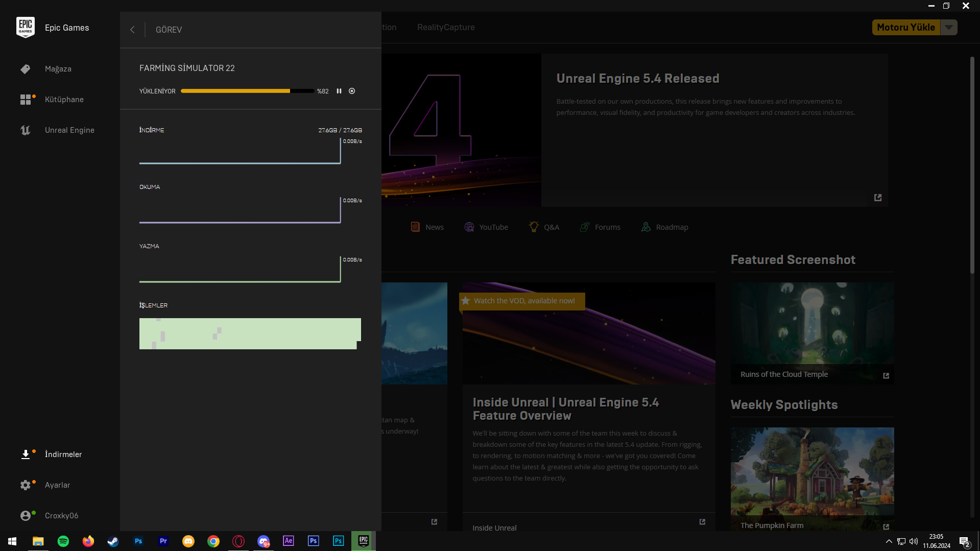Screen dimensions: 980x551
Task: Click the Watch the VOD banner
Action: [x=522, y=301]
